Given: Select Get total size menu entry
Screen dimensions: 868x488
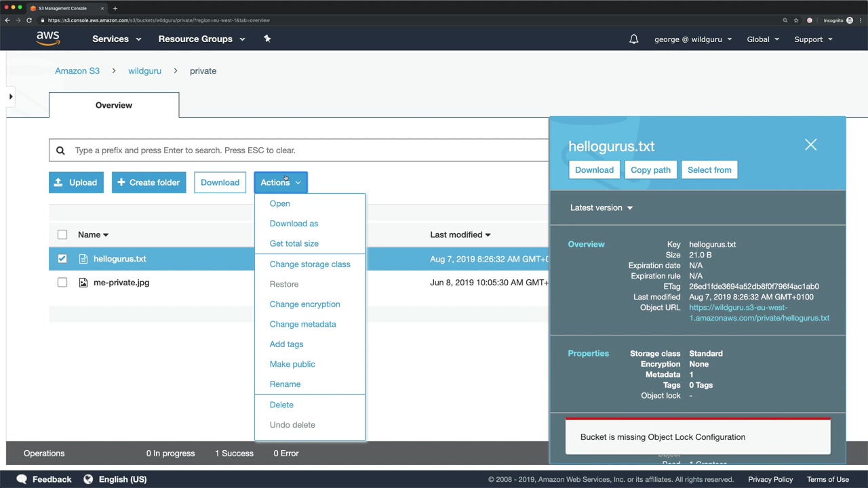Looking at the screenshot, I should pos(294,243).
